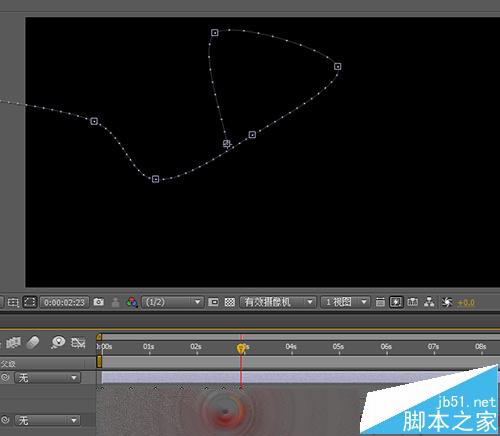Image resolution: width=500 pixels, height=436 pixels.
Task: Click the timeline button in viewer bar
Action: pyautogui.click(x=413, y=302)
